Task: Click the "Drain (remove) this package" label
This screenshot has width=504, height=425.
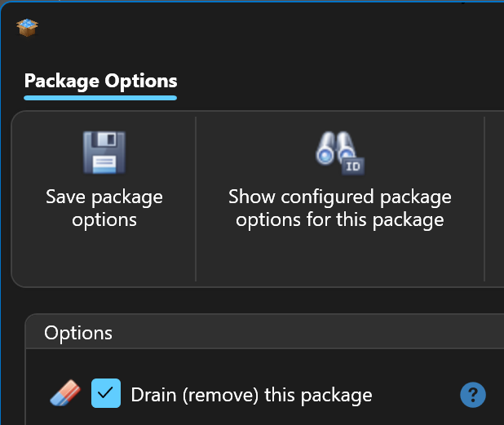Action: coord(251,396)
